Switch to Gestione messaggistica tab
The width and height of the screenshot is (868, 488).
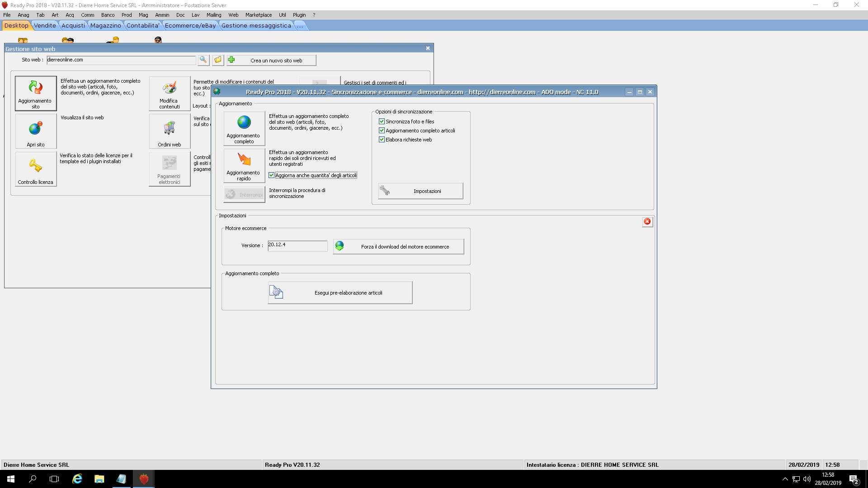pos(256,25)
